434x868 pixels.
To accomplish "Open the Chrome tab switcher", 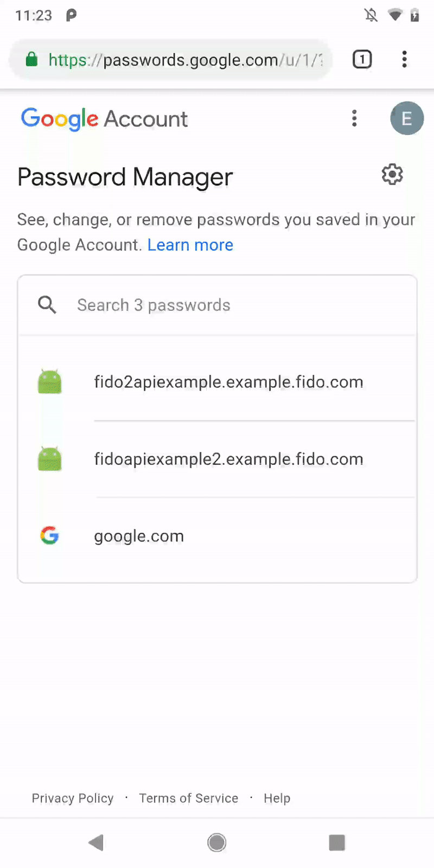I will tap(362, 60).
